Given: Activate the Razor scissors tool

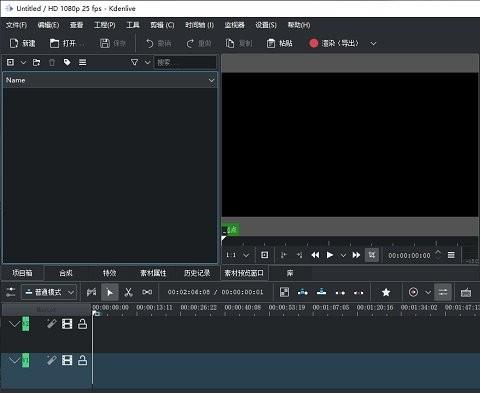Looking at the screenshot, I should (x=128, y=292).
